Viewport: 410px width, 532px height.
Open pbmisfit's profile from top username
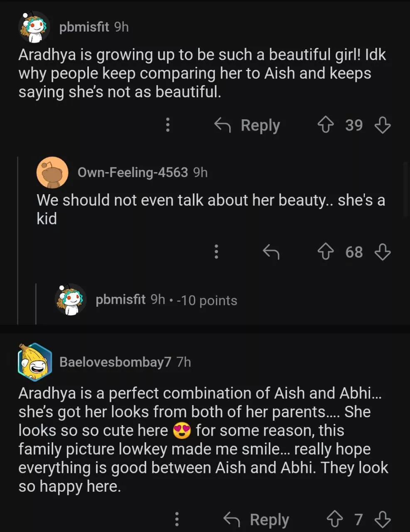[84, 27]
